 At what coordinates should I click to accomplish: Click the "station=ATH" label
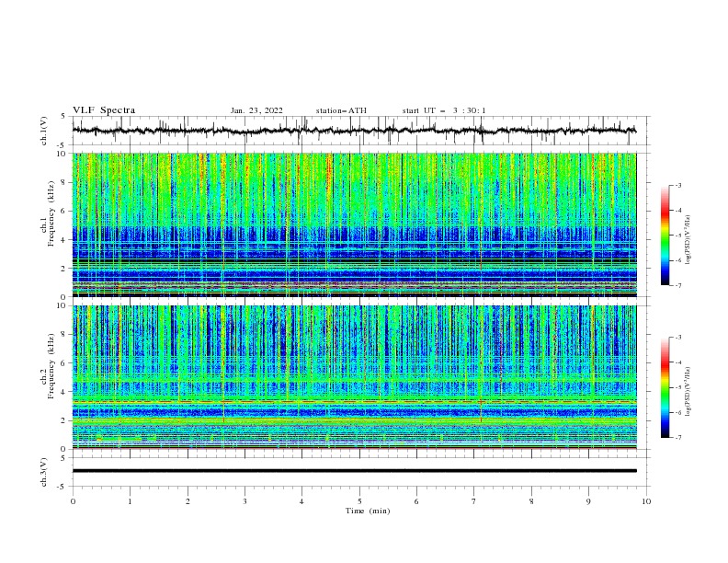341,110
